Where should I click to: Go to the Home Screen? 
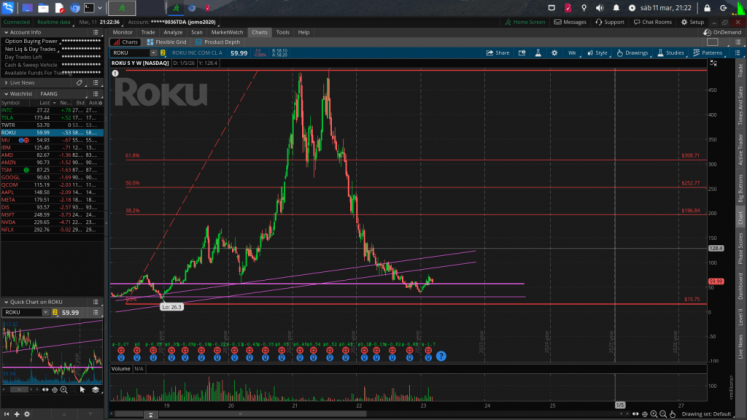coord(525,22)
